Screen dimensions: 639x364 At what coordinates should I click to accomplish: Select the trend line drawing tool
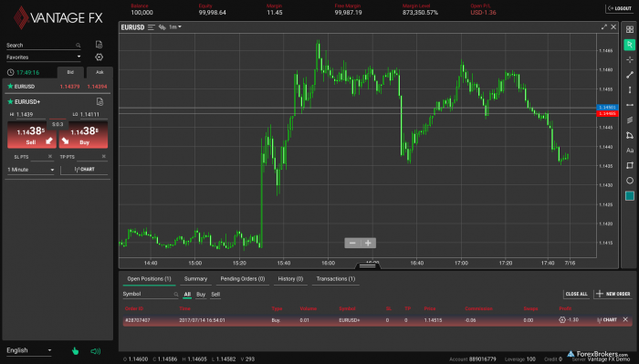click(630, 75)
